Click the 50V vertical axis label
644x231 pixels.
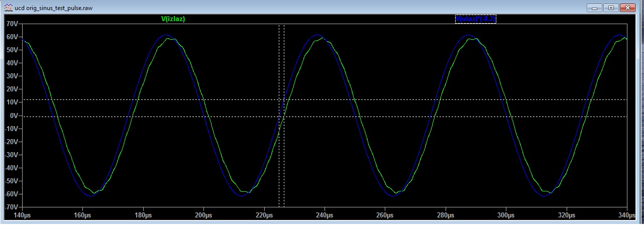[12, 50]
